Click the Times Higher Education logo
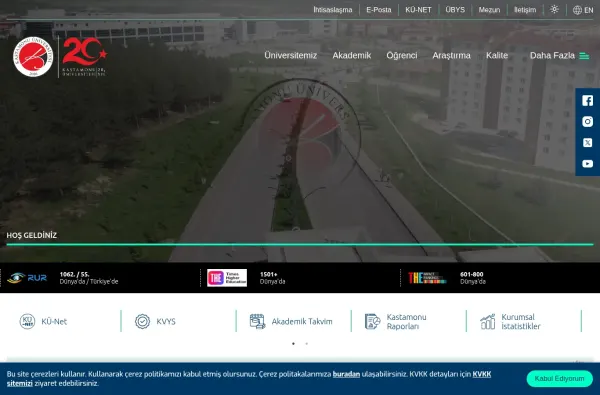 coord(227,278)
